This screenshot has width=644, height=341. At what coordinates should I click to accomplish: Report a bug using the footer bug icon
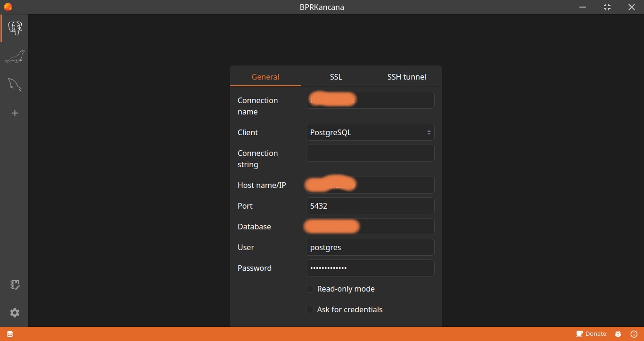618,334
